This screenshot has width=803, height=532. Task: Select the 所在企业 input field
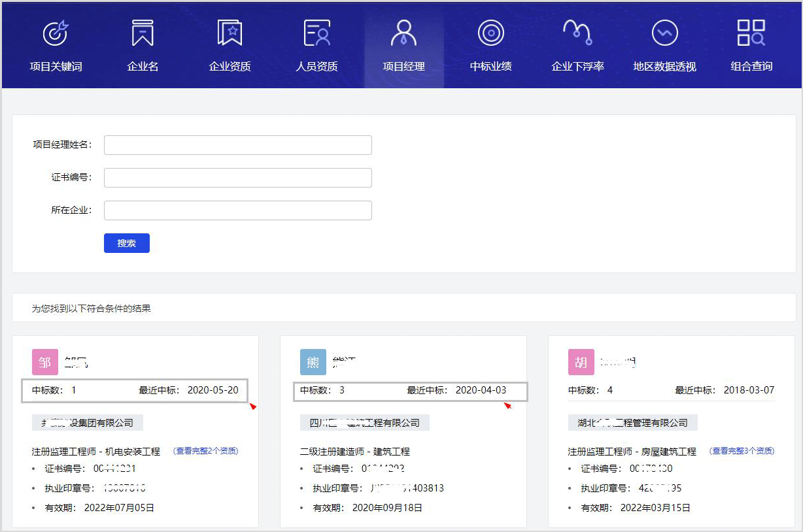(x=238, y=210)
